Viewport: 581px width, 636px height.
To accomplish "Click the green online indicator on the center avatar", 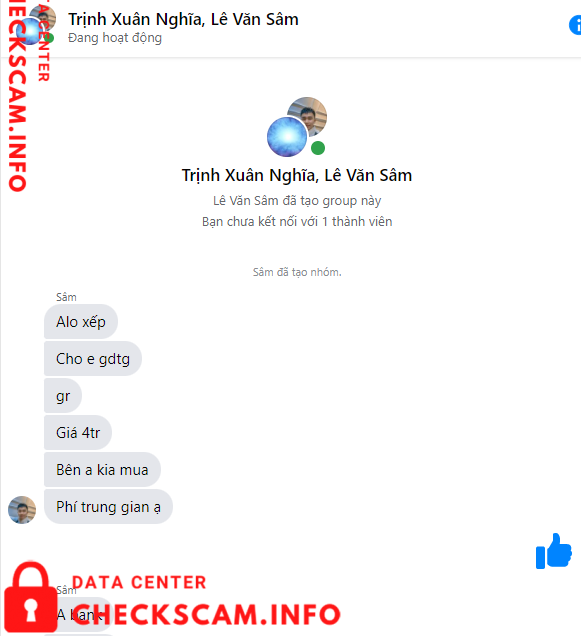I will point(318,148).
